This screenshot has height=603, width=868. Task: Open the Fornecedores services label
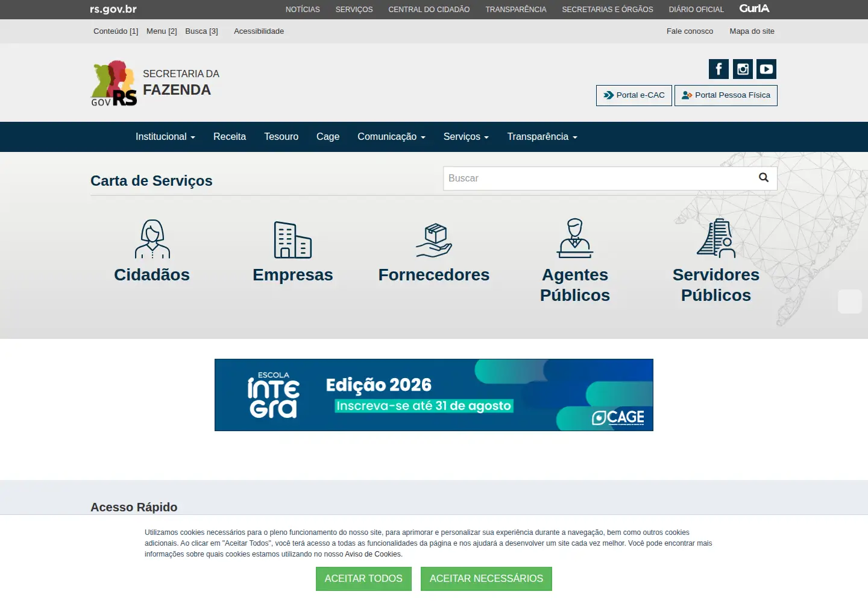[434, 275]
